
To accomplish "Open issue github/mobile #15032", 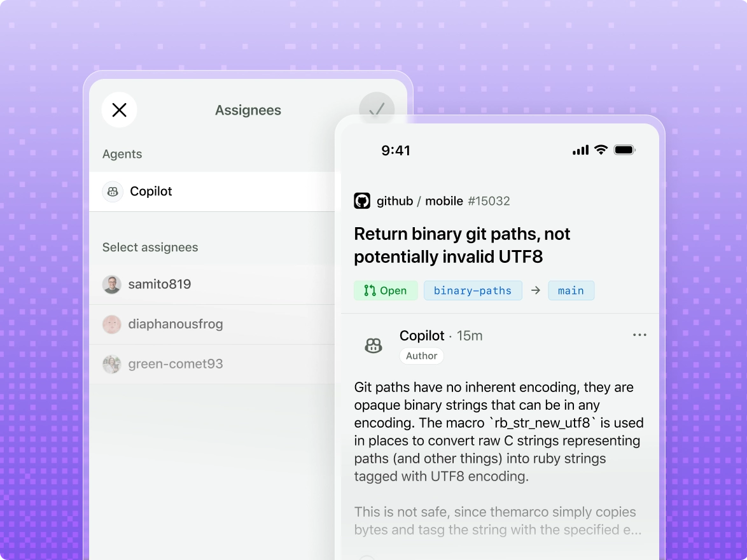I will [x=443, y=200].
